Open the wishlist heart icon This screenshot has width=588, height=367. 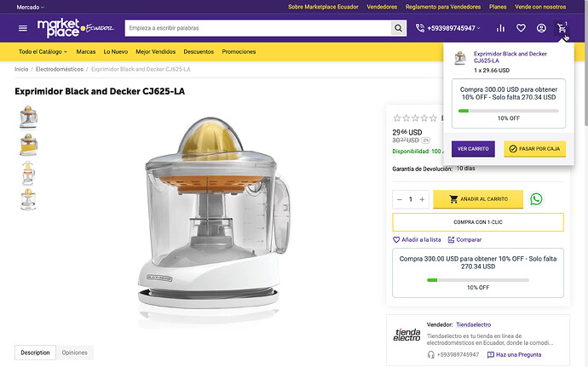[x=521, y=28]
